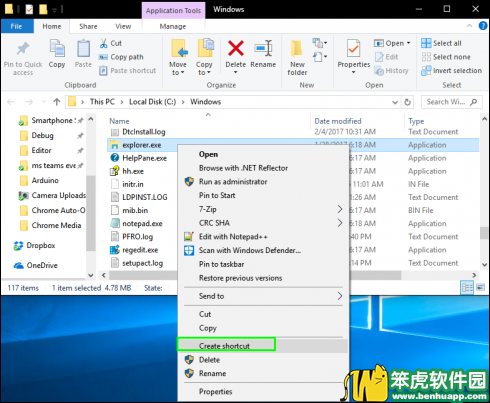Screen dimensions: 490x403
Task: Open the New item dropdown icon
Action: 319,43
